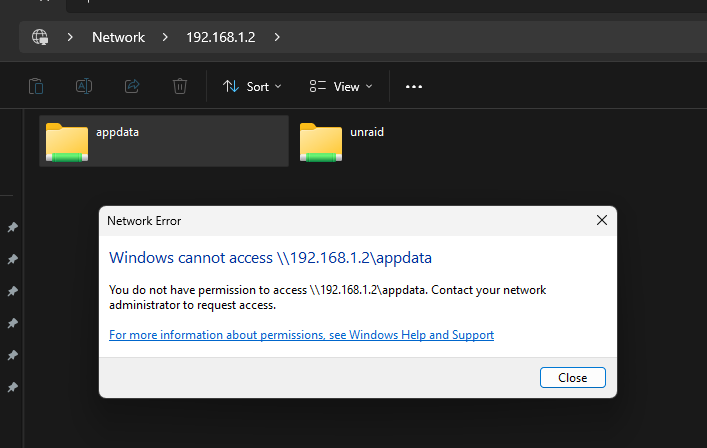This screenshot has width=707, height=448.
Task: Click the Rename toolbar icon
Action: click(84, 86)
